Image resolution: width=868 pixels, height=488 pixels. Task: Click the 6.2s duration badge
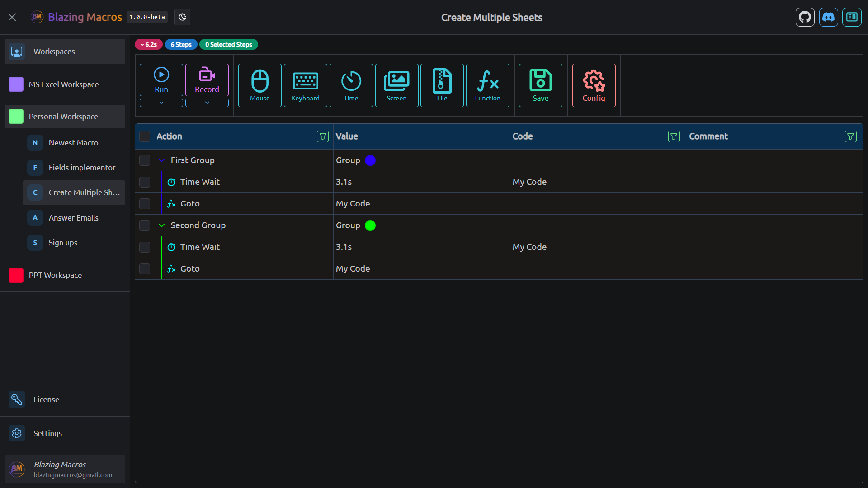tap(149, 44)
